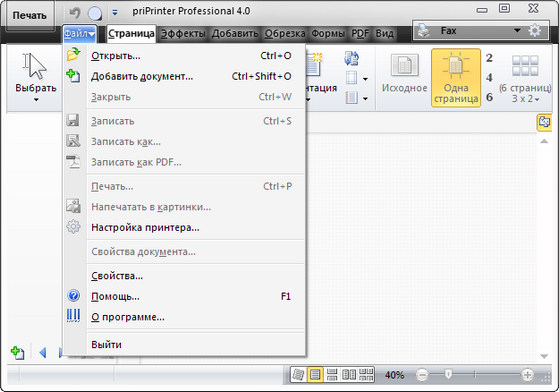
Task: Click Свойства документа... menu entry
Action: 185,252
